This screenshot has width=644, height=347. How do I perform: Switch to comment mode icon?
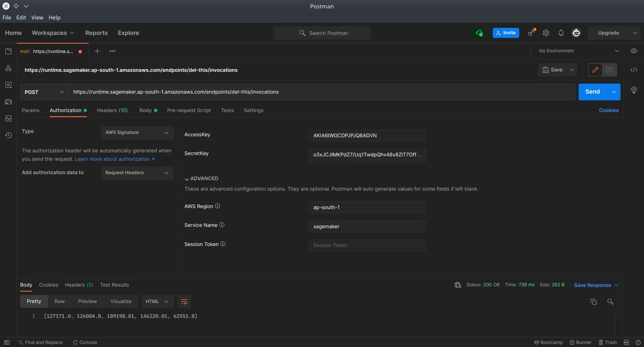click(x=609, y=70)
